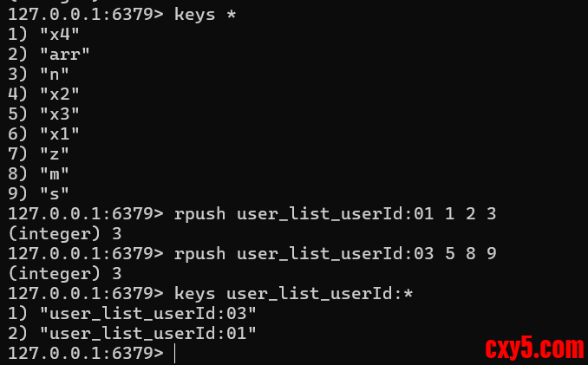Select the "x4" key result

click(x=58, y=36)
